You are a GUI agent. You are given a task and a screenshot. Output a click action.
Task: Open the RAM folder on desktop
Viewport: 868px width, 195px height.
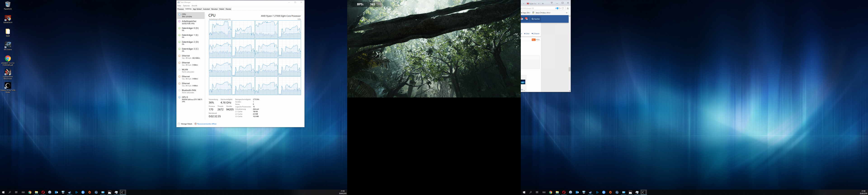point(8,32)
